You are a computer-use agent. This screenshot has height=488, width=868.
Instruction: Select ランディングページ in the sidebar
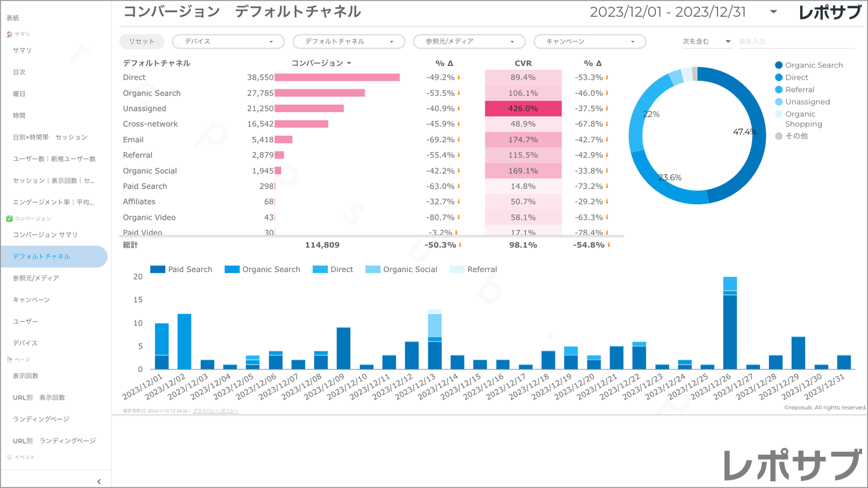[41, 419]
